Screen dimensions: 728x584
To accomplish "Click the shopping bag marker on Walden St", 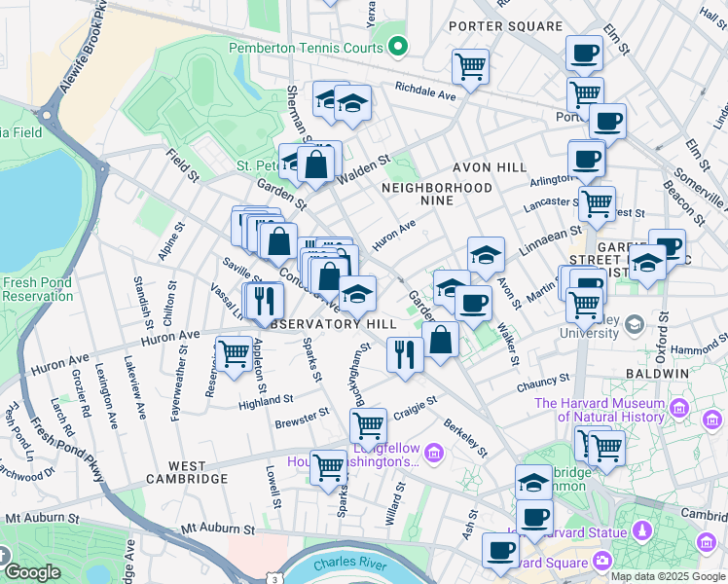I will pyautogui.click(x=315, y=165).
